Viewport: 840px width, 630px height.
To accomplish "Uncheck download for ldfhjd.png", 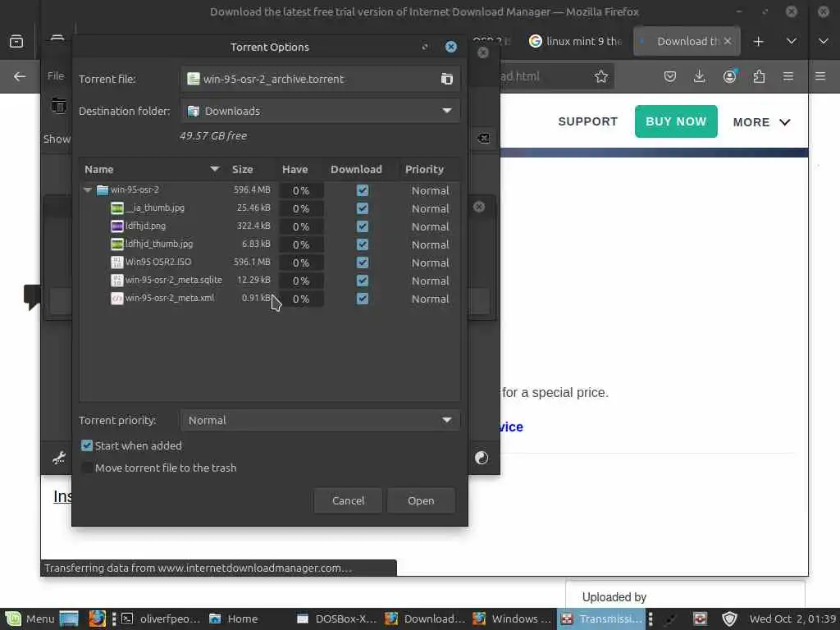I will point(362,226).
